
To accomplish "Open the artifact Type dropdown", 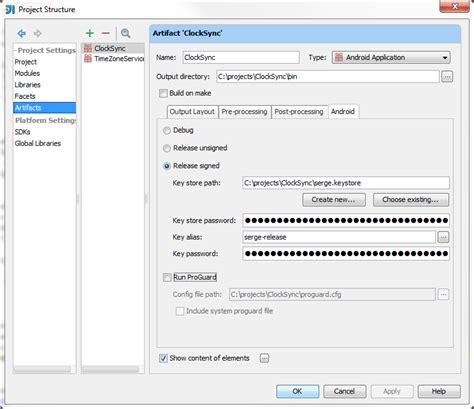I will pos(391,57).
